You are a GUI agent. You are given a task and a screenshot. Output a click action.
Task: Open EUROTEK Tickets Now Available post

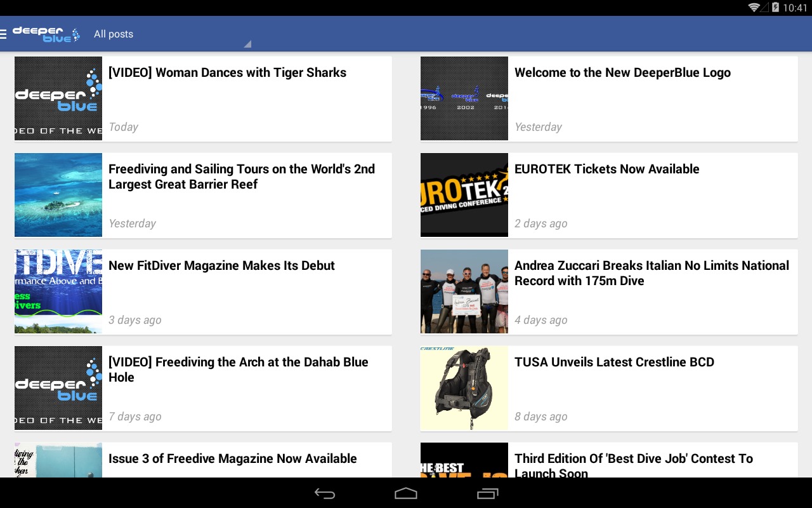[609, 195]
